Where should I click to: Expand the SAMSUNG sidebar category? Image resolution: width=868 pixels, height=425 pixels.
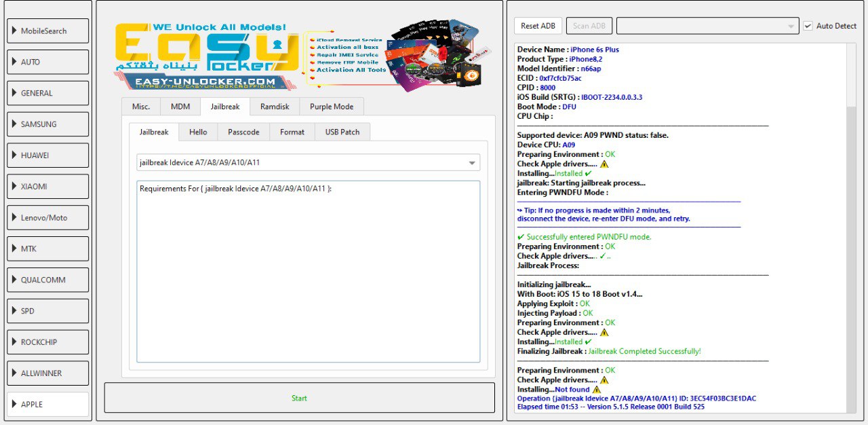pos(48,124)
